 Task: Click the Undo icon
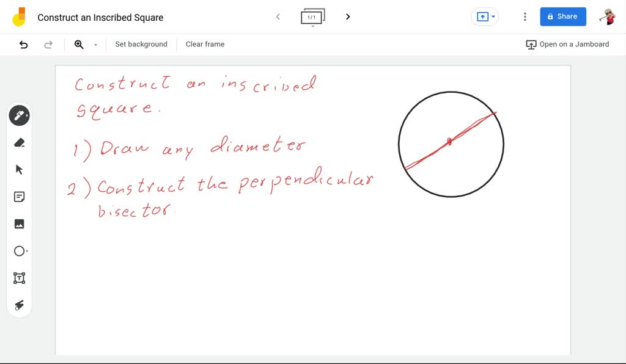[x=23, y=44]
